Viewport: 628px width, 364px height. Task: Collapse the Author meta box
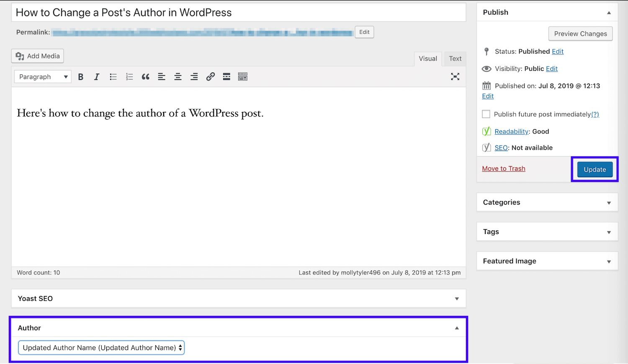[x=457, y=328]
